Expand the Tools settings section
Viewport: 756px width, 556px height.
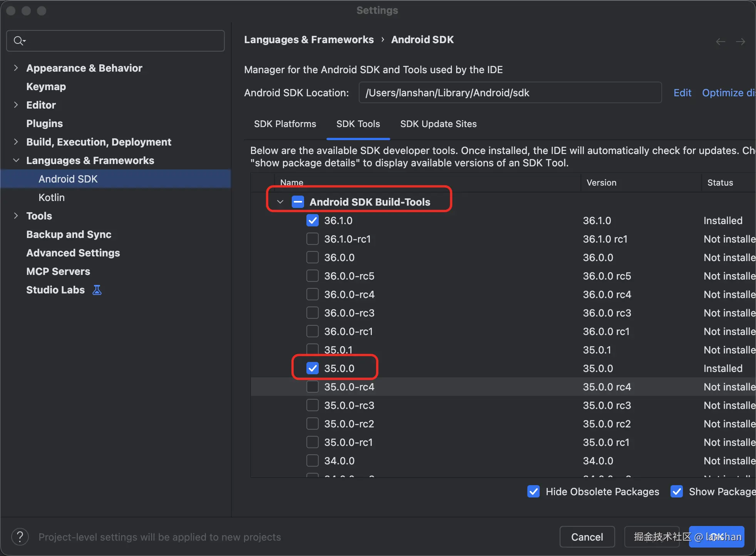coord(16,216)
